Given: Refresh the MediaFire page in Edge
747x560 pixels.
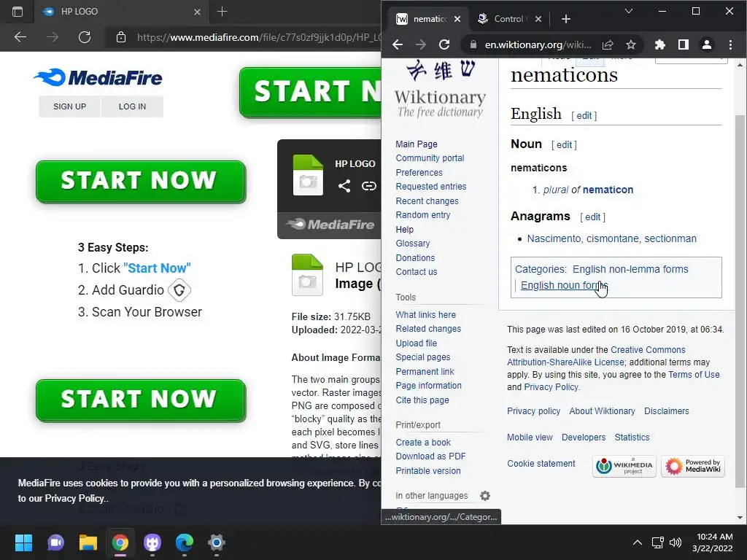Looking at the screenshot, I should pyautogui.click(x=85, y=37).
